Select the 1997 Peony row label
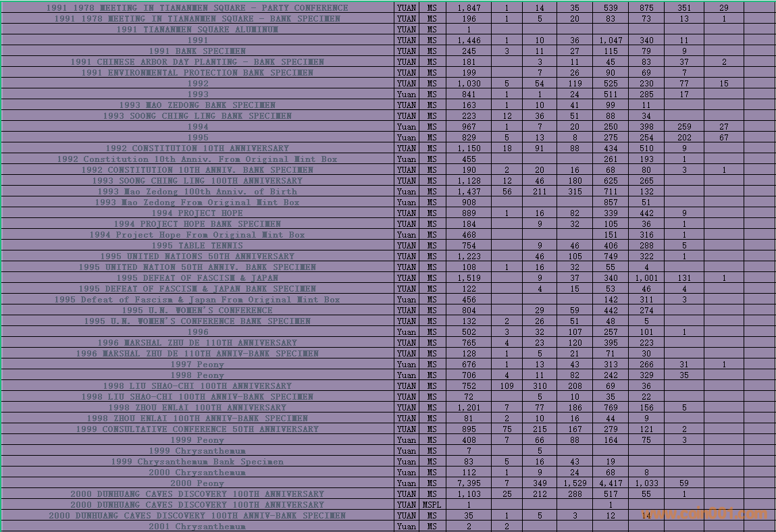This screenshot has width=776, height=532. tap(197, 365)
